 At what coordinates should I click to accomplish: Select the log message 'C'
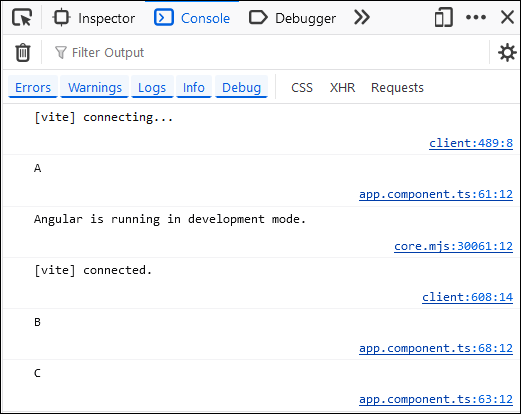tap(37, 373)
